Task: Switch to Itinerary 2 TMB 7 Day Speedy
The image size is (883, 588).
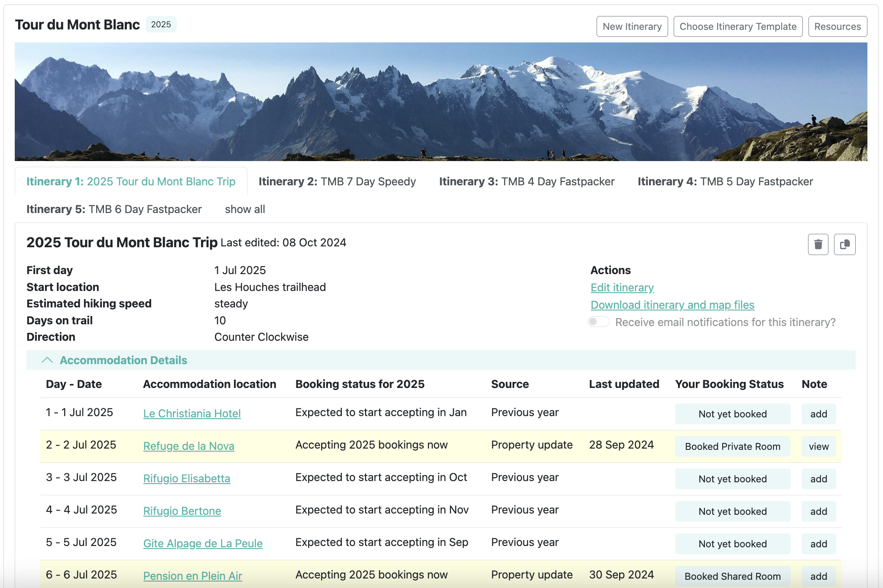Action: point(337,181)
